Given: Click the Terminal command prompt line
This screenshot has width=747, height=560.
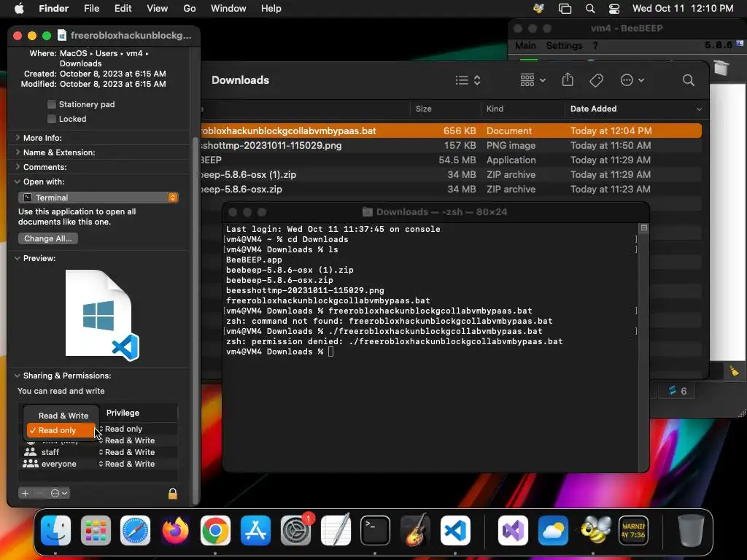Looking at the screenshot, I should tap(280, 352).
